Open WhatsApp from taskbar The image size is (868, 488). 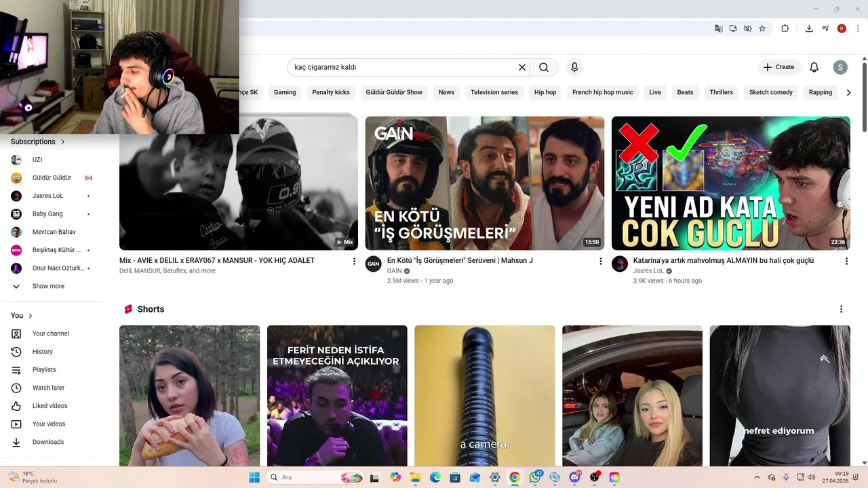click(535, 477)
